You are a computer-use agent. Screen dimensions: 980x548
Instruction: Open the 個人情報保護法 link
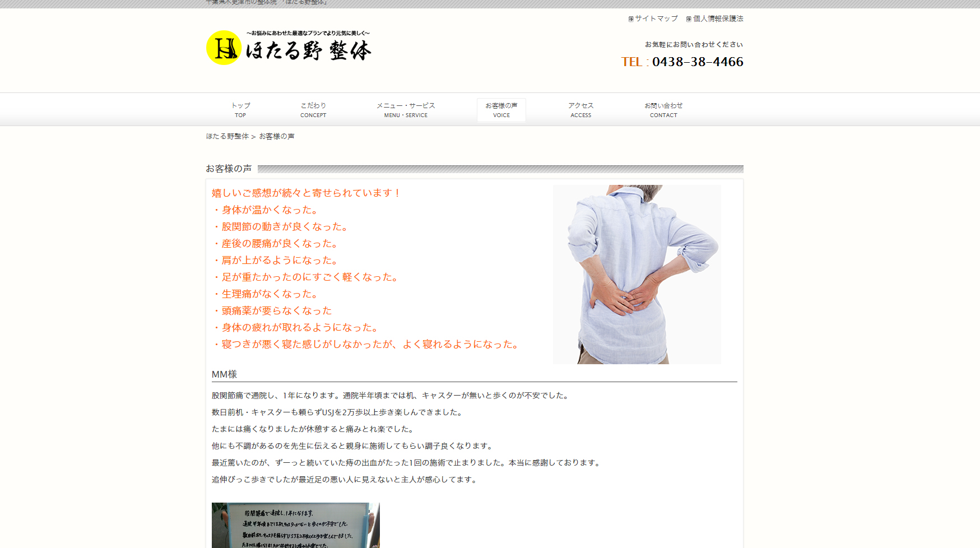point(718,18)
